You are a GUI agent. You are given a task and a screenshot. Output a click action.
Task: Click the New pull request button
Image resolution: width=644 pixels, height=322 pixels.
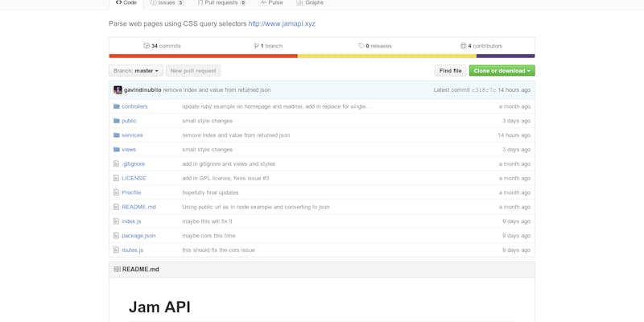point(193,71)
